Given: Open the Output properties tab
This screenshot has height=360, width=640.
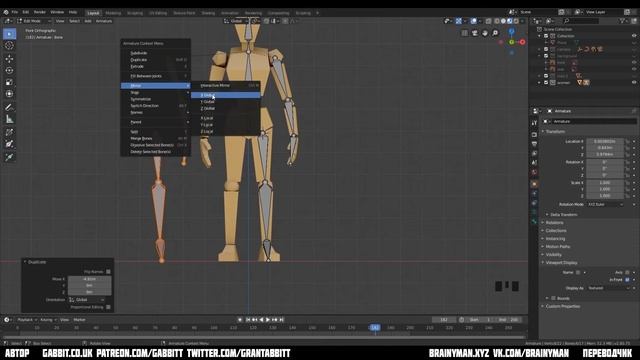Looking at the screenshot, I should point(534,144).
